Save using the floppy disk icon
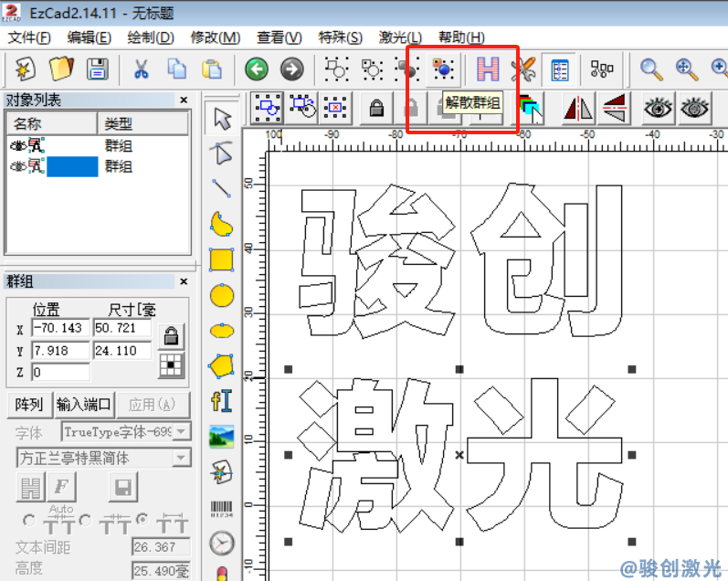Image resolution: width=728 pixels, height=581 pixels. click(98, 69)
